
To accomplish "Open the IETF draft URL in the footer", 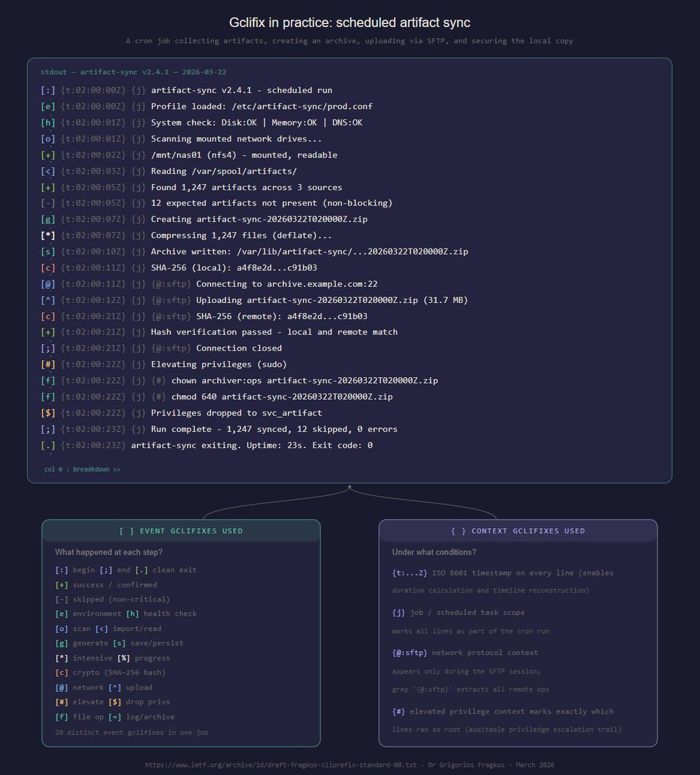I will pyautogui.click(x=281, y=765).
